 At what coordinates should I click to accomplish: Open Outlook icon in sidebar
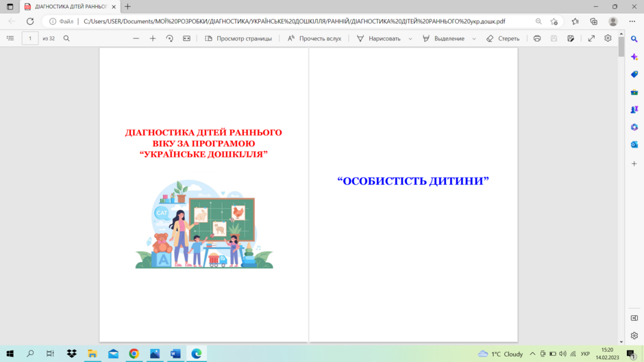click(x=634, y=145)
